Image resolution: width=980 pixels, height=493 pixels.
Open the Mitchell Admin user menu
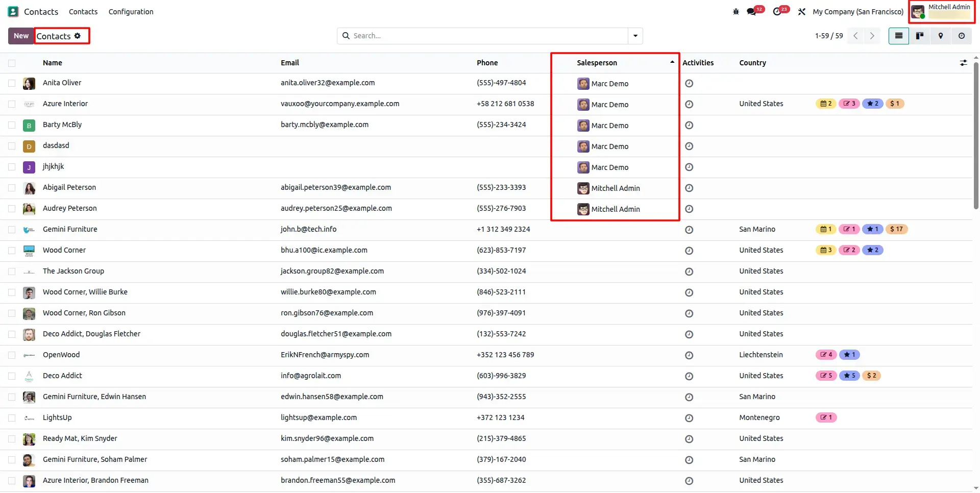(x=942, y=11)
